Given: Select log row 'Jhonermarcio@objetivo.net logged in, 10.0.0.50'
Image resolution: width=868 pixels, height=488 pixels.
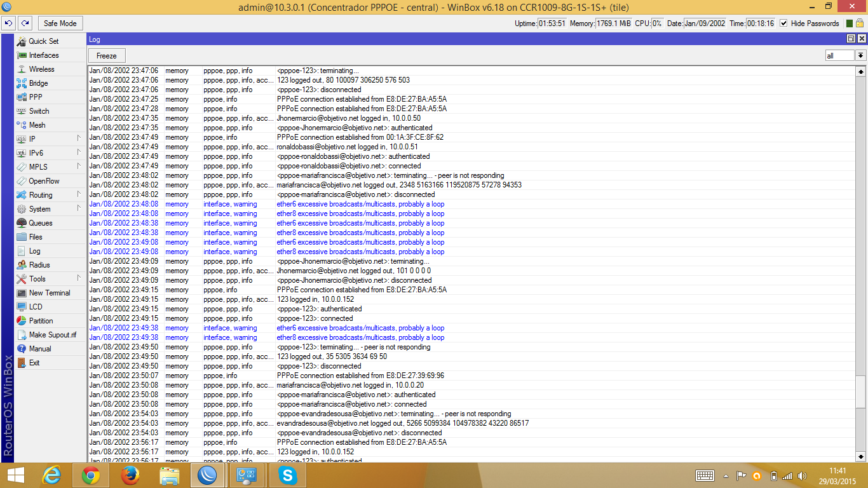Looking at the screenshot, I should tap(472, 118).
